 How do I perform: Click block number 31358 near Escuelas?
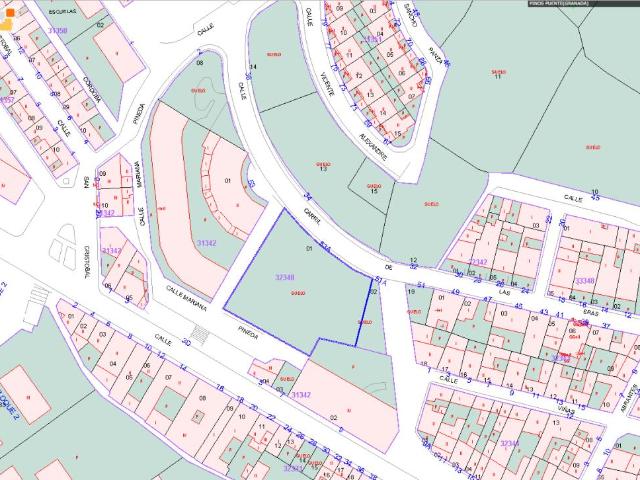pos(57,32)
